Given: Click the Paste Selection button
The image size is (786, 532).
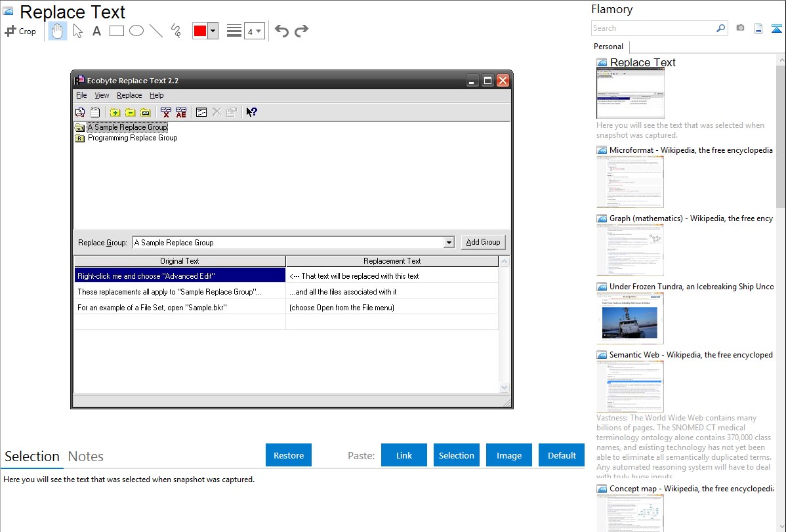Looking at the screenshot, I should coord(457,455).
